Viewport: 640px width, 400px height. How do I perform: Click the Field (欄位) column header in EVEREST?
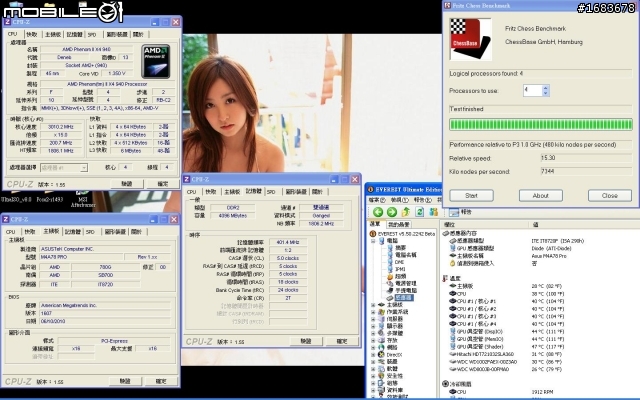(449, 224)
